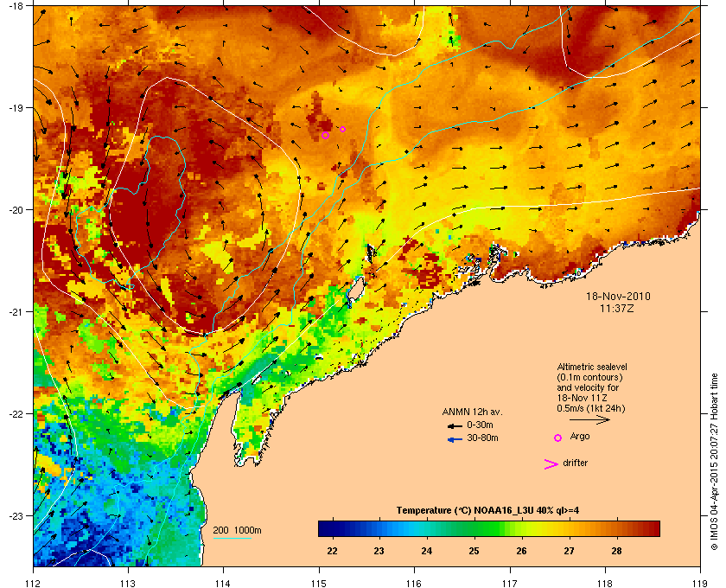Screen dimensions: 726x588
Task: Click the blue 30-80m arrow in ANMN legend
Action: pos(455,439)
